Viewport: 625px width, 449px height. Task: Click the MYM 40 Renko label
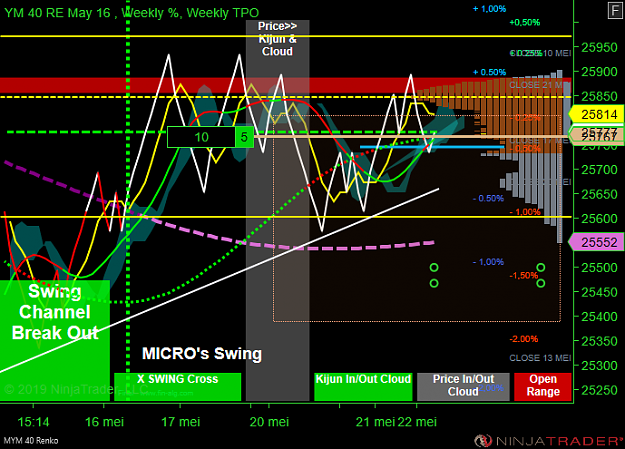31,441
